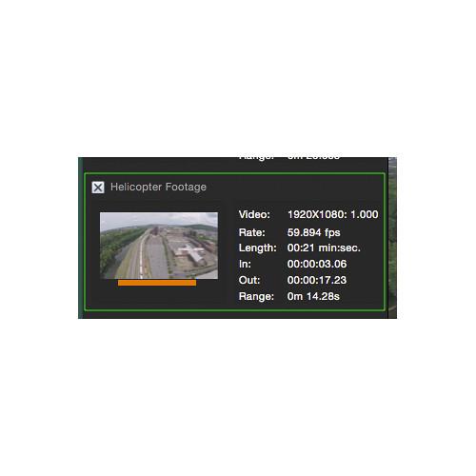This screenshot has width=476, height=476.
Task: Set the In timecode field 00:00:03.06
Action: pos(317,264)
